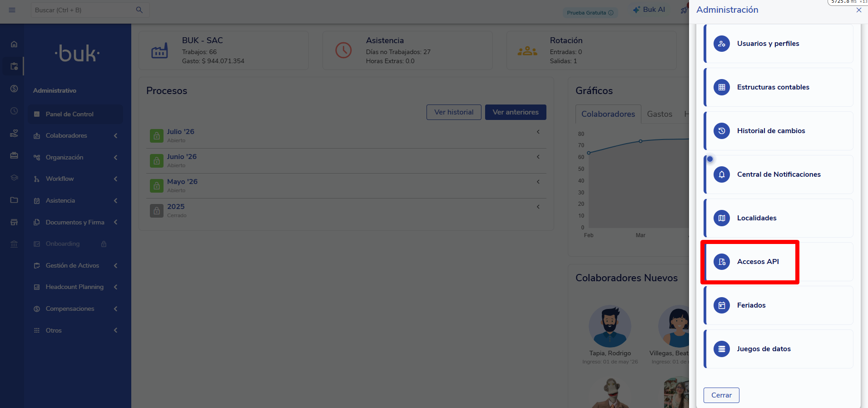Open Usuarios y perfiles via its user icon

pos(722,44)
